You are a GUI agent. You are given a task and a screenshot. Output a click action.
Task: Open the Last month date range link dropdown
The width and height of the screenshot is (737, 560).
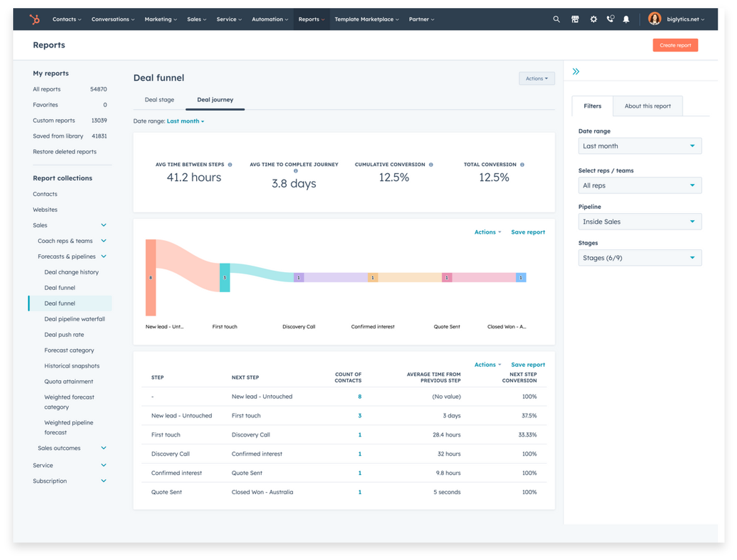pyautogui.click(x=185, y=121)
